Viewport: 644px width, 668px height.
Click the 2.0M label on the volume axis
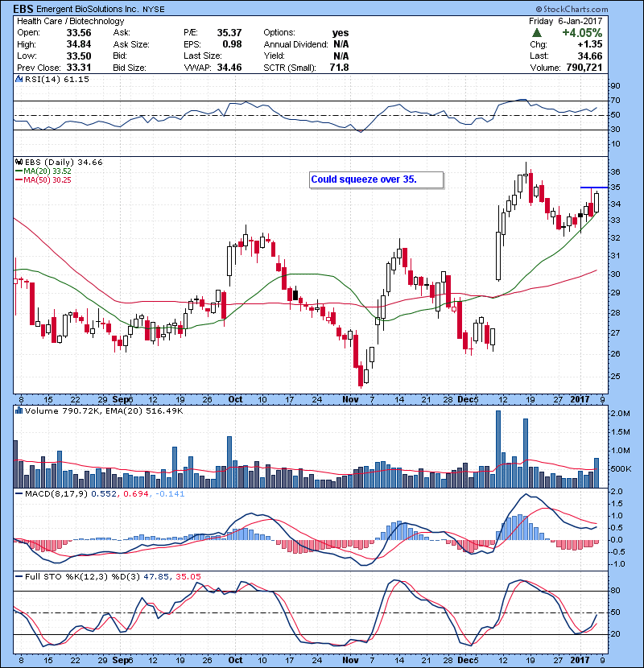[x=620, y=413]
